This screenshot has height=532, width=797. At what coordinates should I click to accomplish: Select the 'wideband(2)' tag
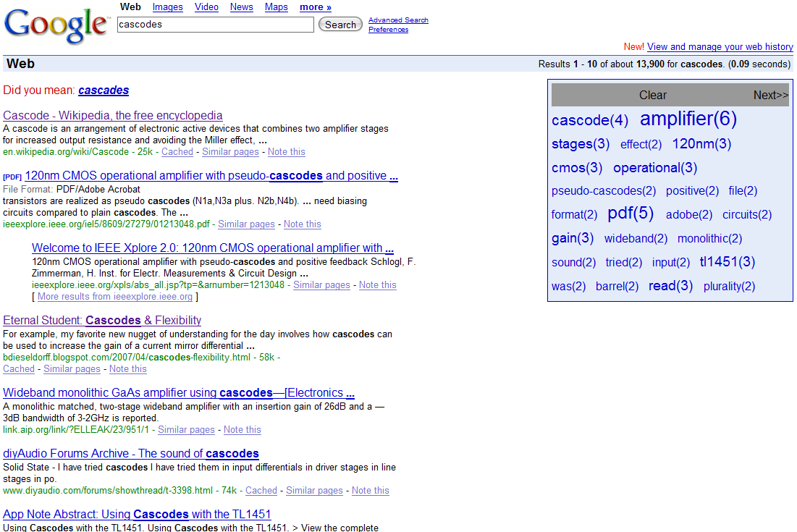636,239
